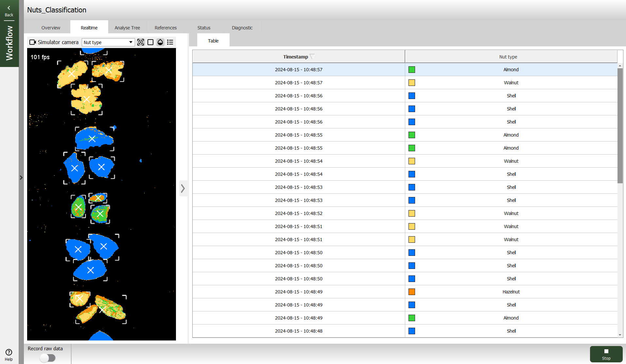Screen dimensions: 626x364
Task: Click the square bounding box icon
Action: tap(150, 42)
